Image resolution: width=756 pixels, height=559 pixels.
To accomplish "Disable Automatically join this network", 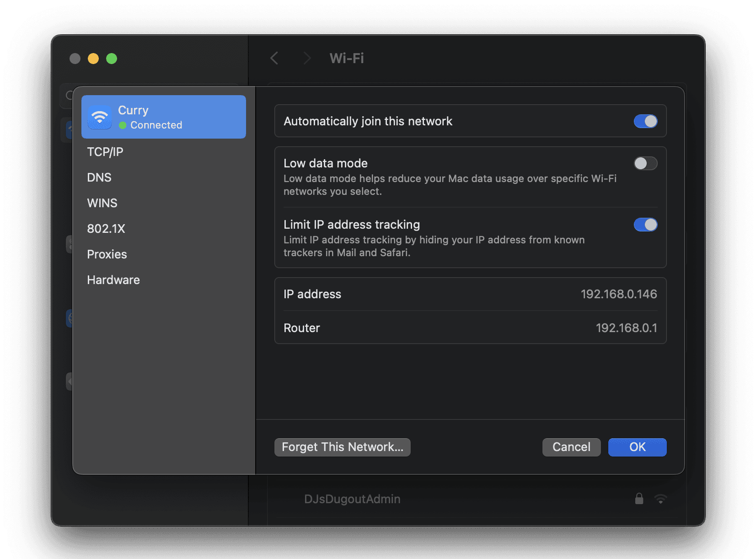I will (x=646, y=121).
